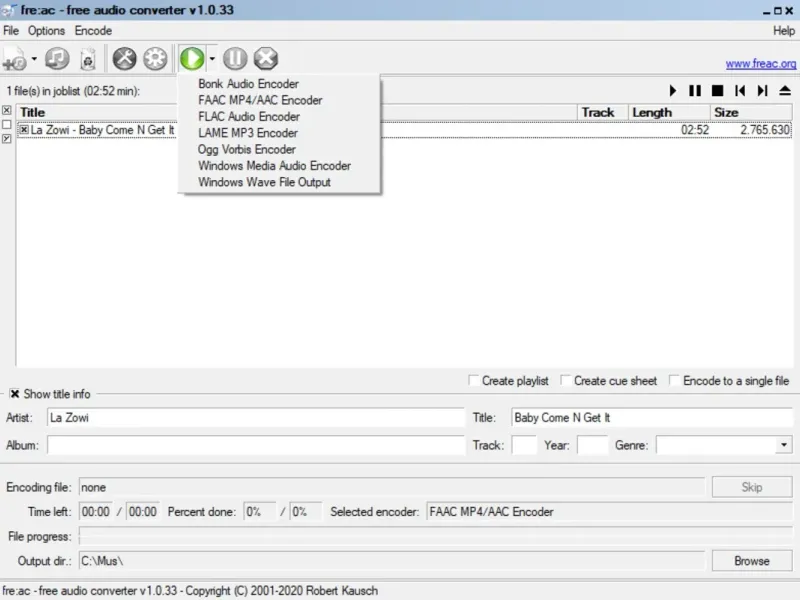Skip to the next track in the player
The image size is (800, 600).
point(762,91)
